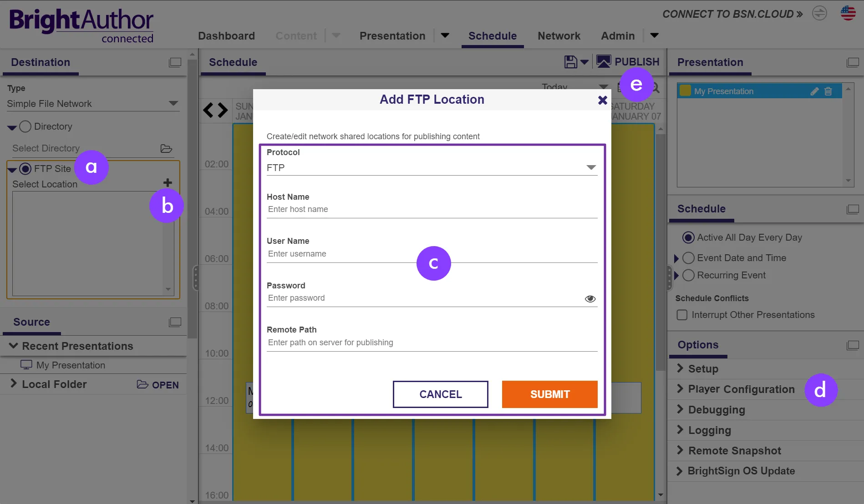
Task: Toggle password visibility eye icon
Action: pyautogui.click(x=590, y=298)
